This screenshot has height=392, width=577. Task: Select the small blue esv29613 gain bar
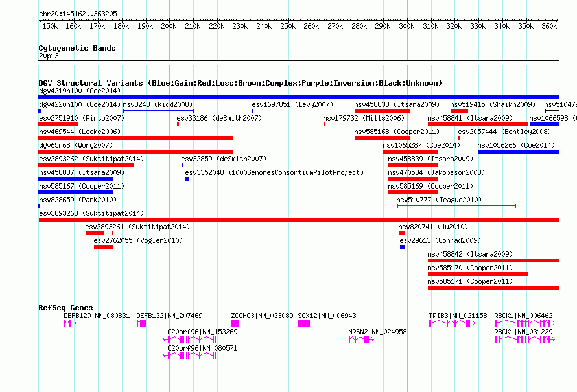pyautogui.click(x=403, y=247)
